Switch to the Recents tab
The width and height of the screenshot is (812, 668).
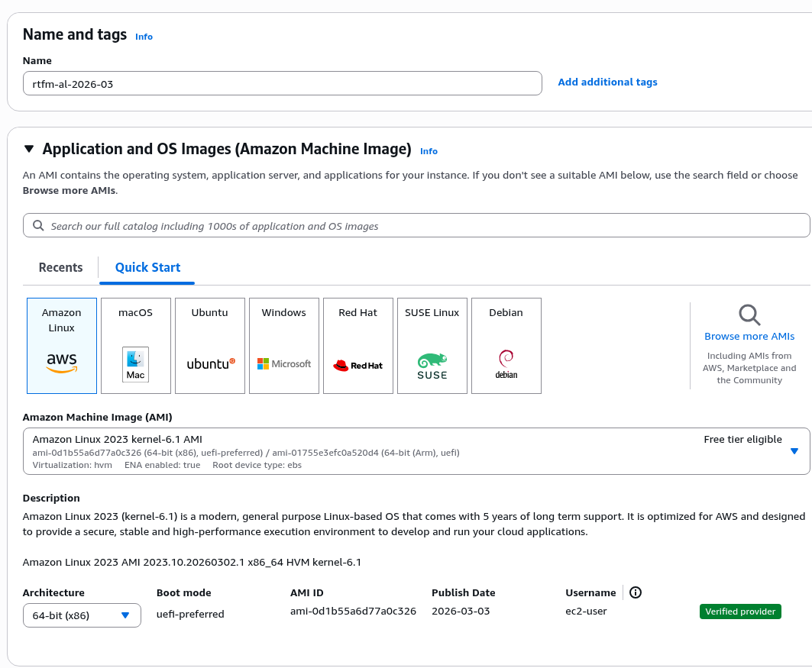[x=60, y=267]
